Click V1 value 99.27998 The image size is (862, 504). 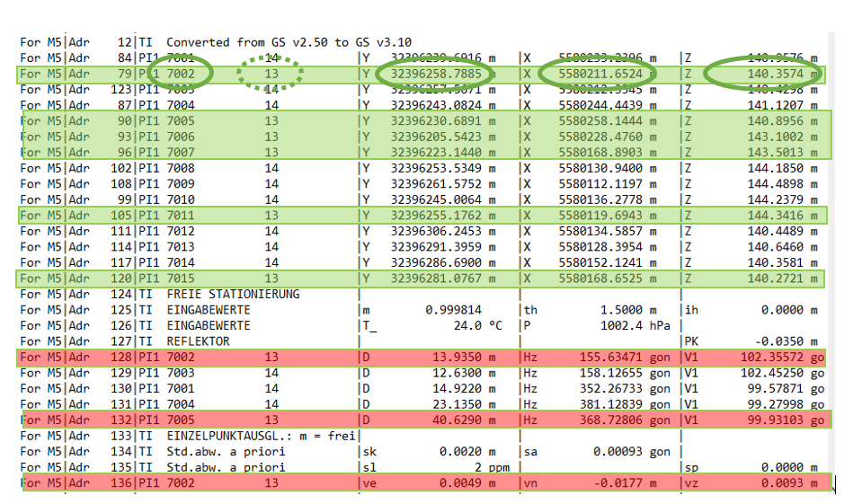tap(775, 404)
